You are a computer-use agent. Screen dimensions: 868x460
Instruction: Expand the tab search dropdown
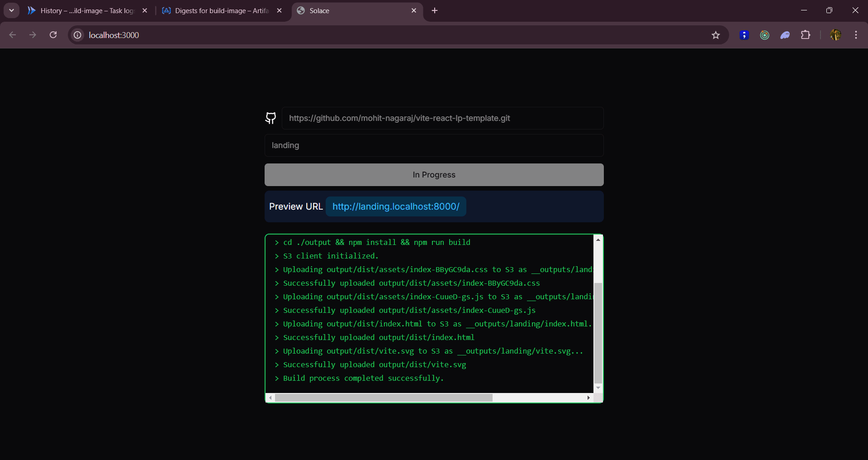(x=11, y=10)
